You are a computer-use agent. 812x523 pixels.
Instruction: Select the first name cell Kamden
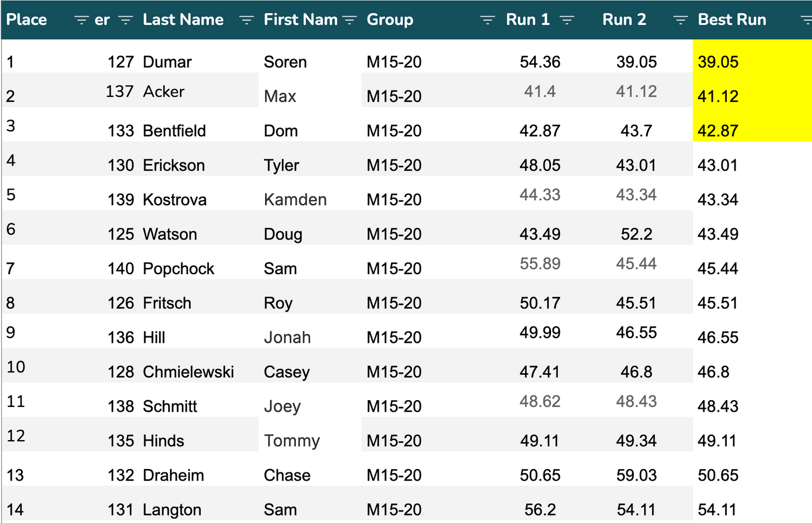coord(295,199)
